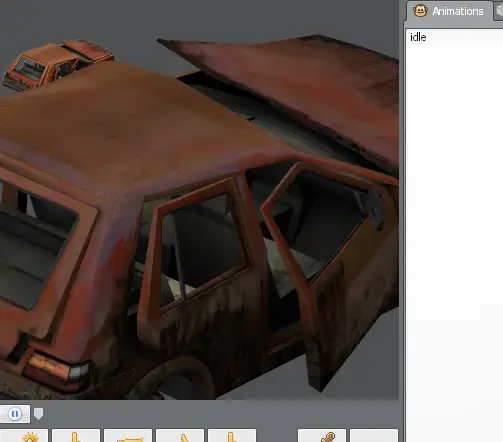This screenshot has height=442, width=503.
Task: Click the timeline track right of marker
Action: tap(220, 414)
